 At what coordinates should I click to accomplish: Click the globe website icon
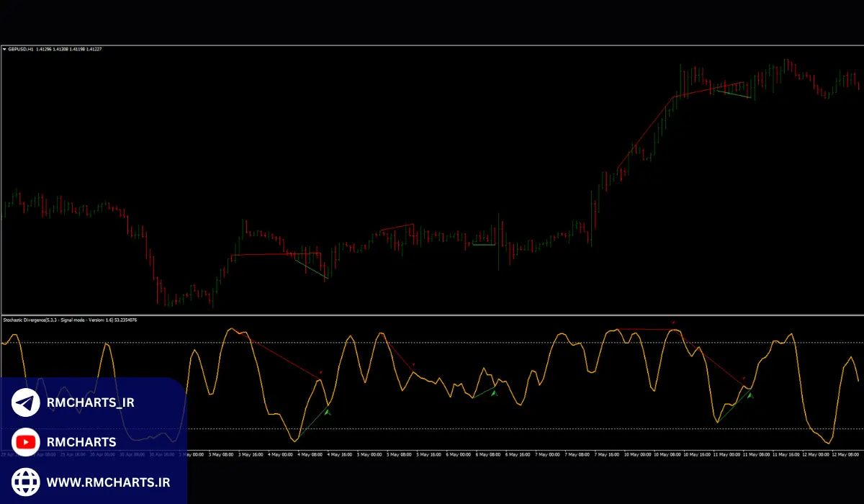coord(26,481)
